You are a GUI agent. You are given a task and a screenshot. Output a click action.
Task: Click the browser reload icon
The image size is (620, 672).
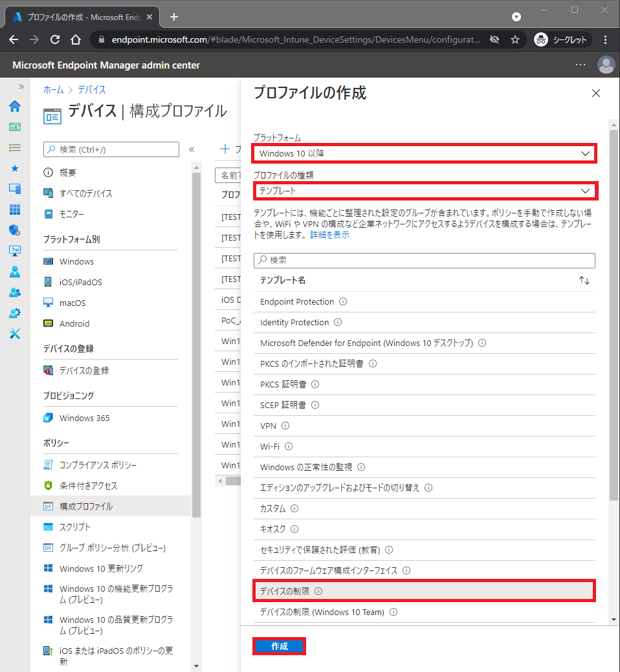[x=55, y=40]
